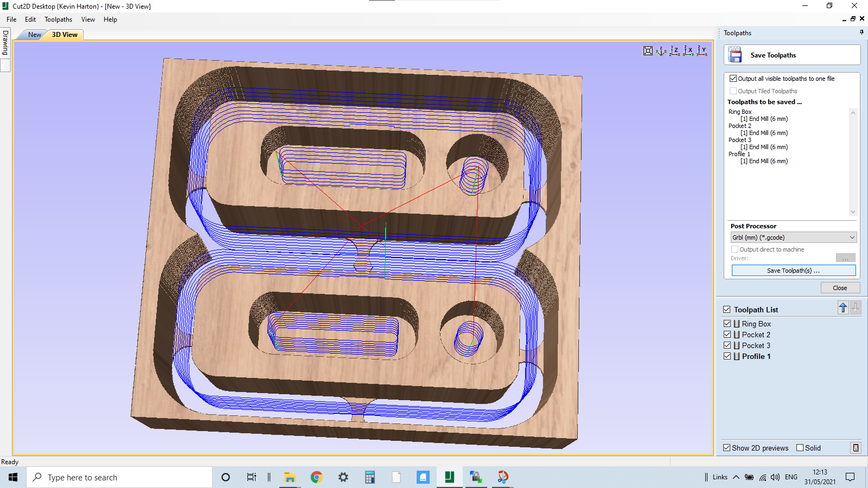Viewport: 868px width, 488px height.
Task: Enable the Solid display option
Action: pos(800,447)
